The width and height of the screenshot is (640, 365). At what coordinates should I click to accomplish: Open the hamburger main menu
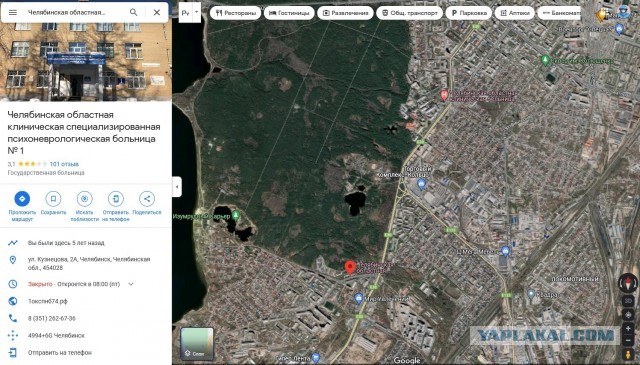tap(13, 13)
